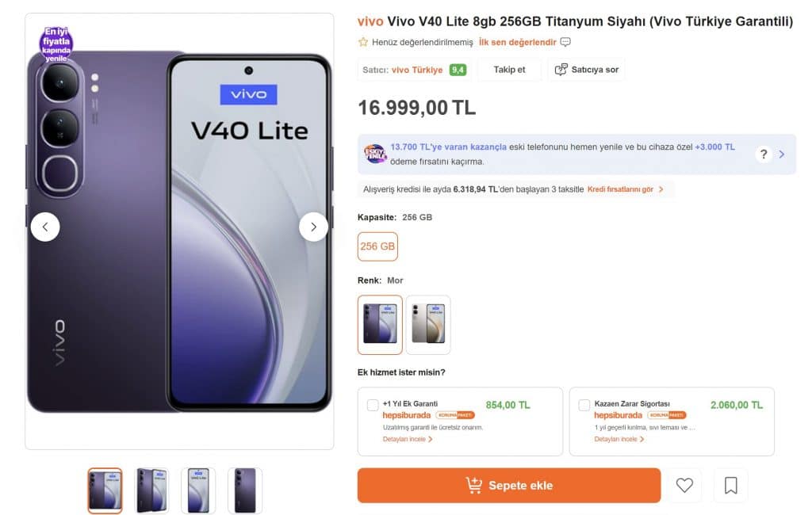Expand the trade-in offer chevron

pyautogui.click(x=781, y=154)
